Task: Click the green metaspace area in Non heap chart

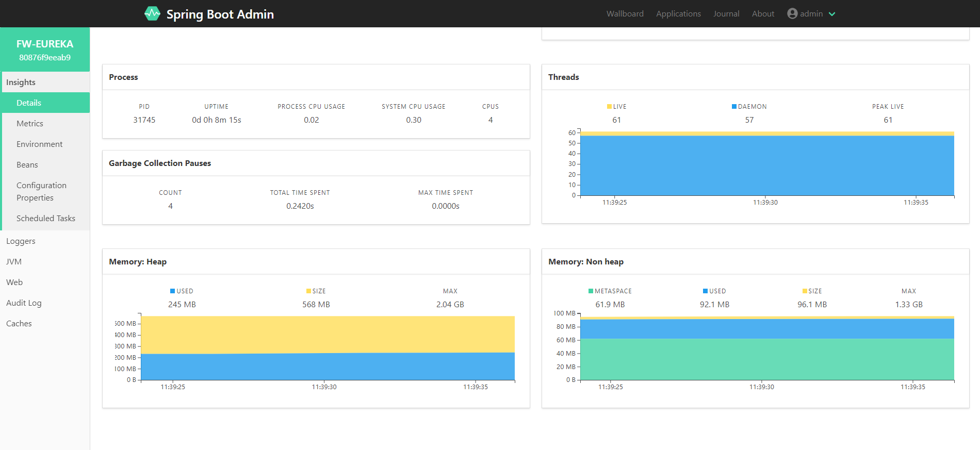Action: 767,359
